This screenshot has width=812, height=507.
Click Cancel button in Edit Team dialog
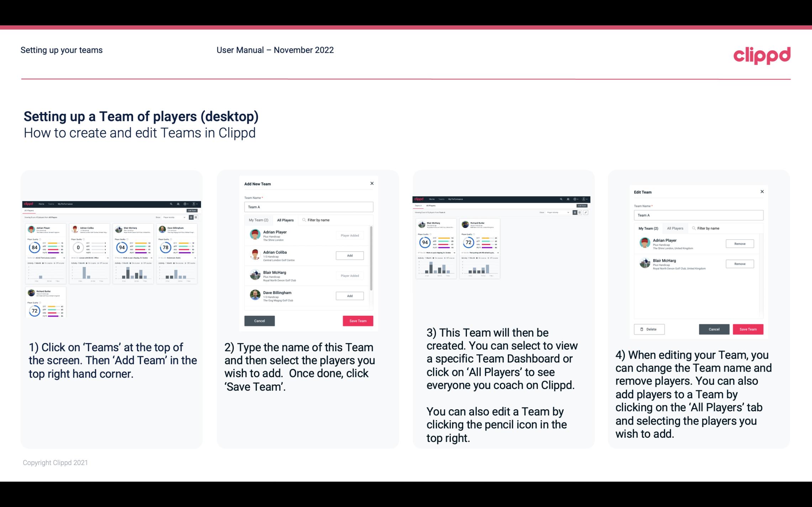(x=714, y=329)
